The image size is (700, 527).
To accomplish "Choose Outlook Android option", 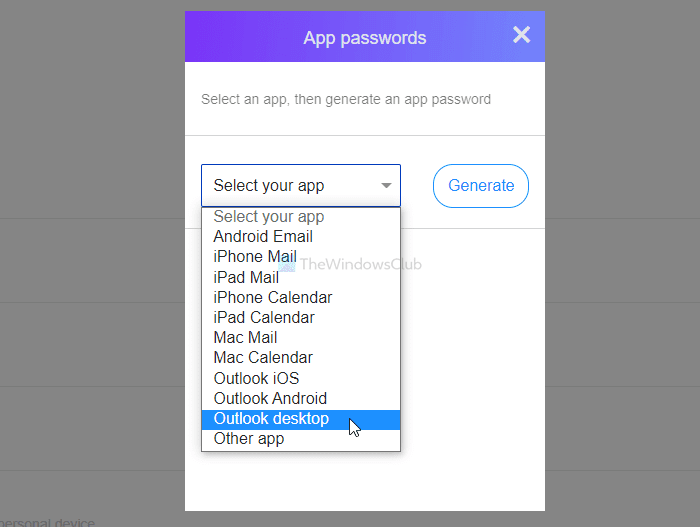I will (301, 398).
